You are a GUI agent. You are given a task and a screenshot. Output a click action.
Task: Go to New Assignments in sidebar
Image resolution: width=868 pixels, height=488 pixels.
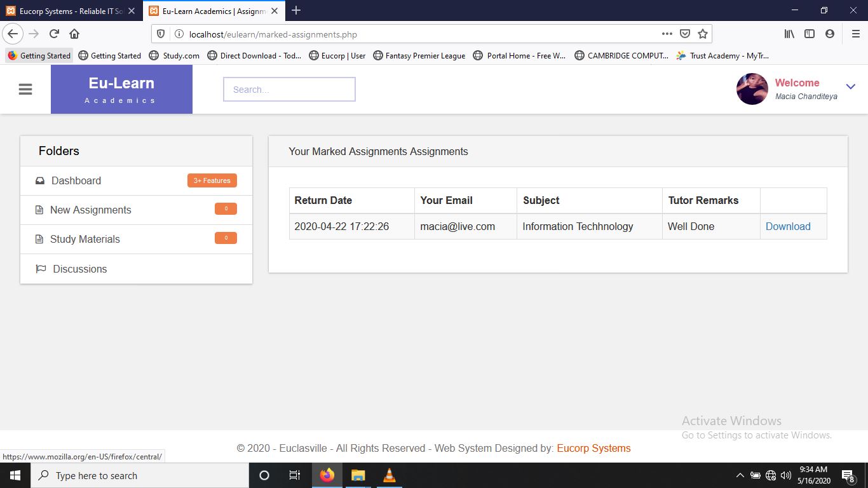click(x=90, y=210)
